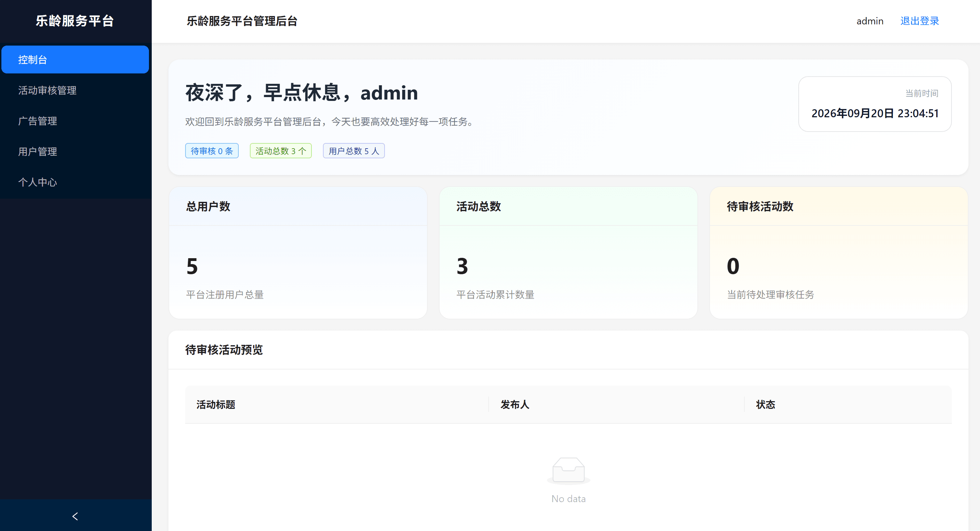Viewport: 980px width, 531px height.
Task: Open 个人中心 from sidebar
Action: (x=75, y=182)
